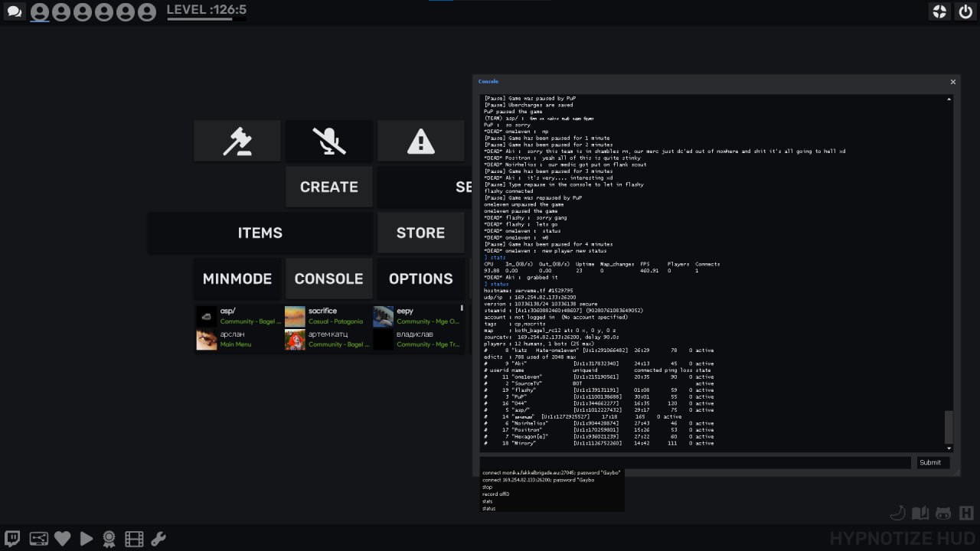Image resolution: width=980 pixels, height=551 pixels.
Task: Click the heart icon in bottom bar
Action: 62,539
